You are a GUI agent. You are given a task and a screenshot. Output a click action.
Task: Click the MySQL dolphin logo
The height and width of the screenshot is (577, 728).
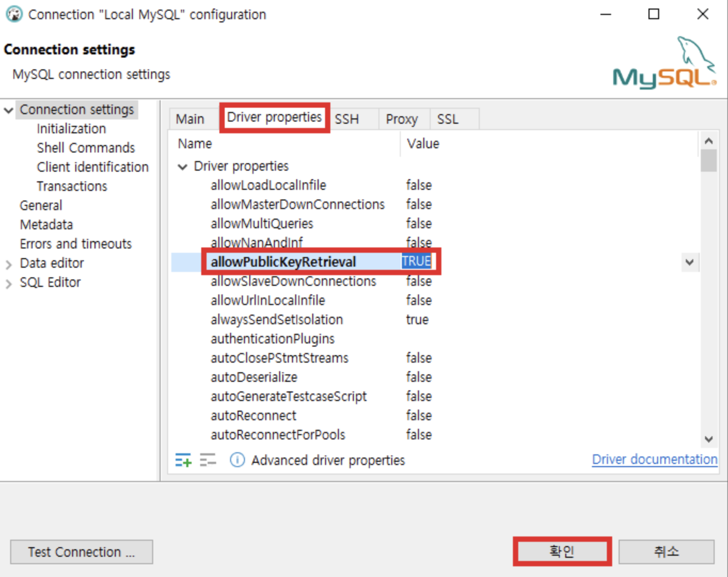[x=664, y=62]
